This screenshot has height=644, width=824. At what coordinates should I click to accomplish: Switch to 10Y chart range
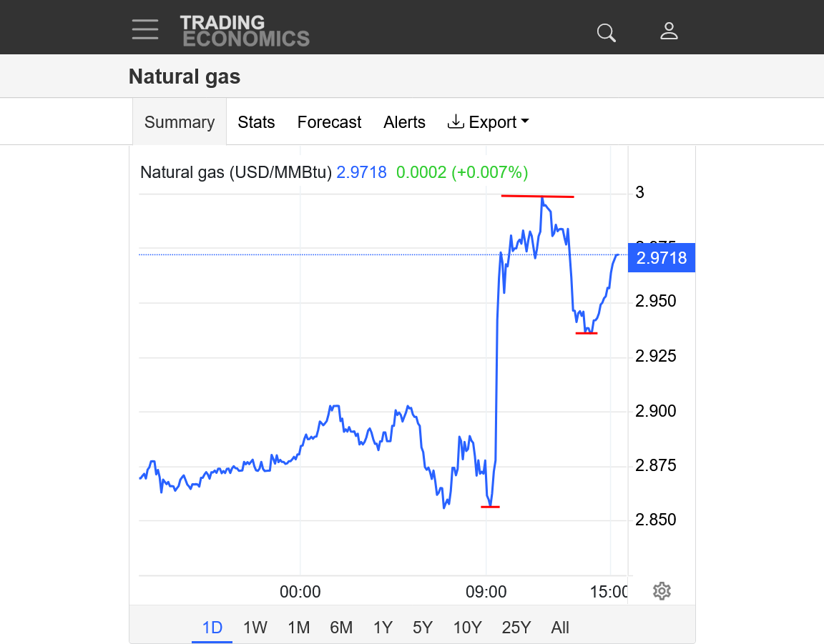467,628
